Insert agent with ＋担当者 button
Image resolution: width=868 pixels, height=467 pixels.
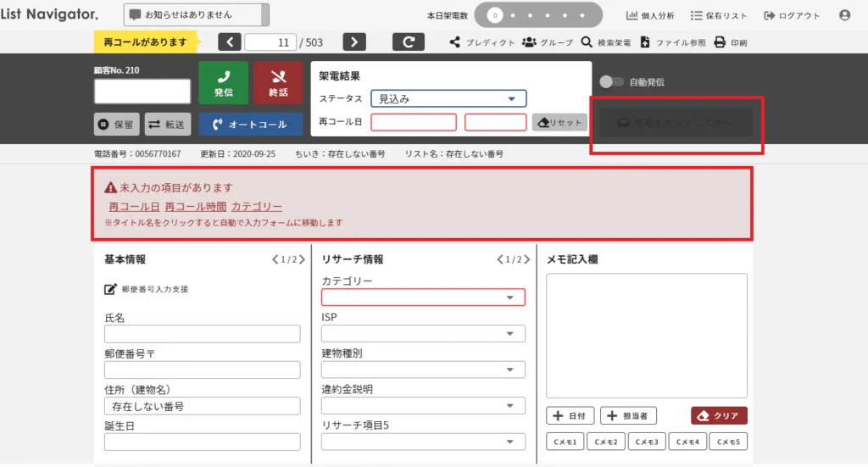[x=628, y=415]
